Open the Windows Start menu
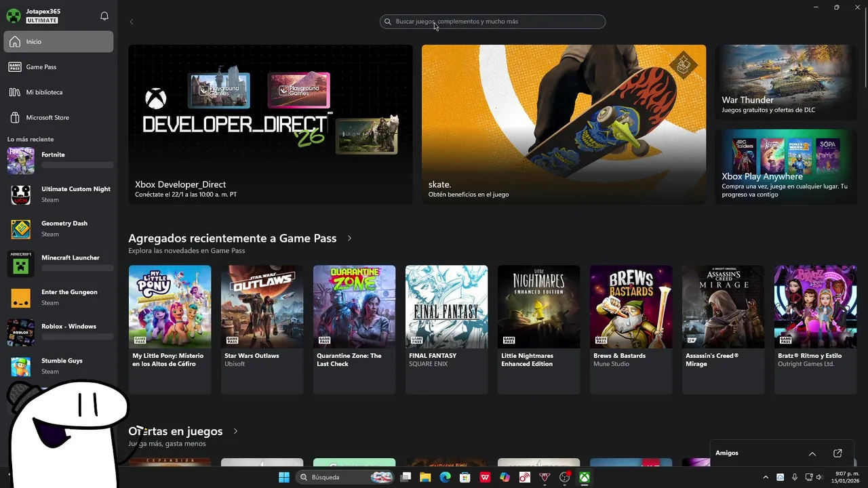Screen dimensions: 868x488 [284, 477]
